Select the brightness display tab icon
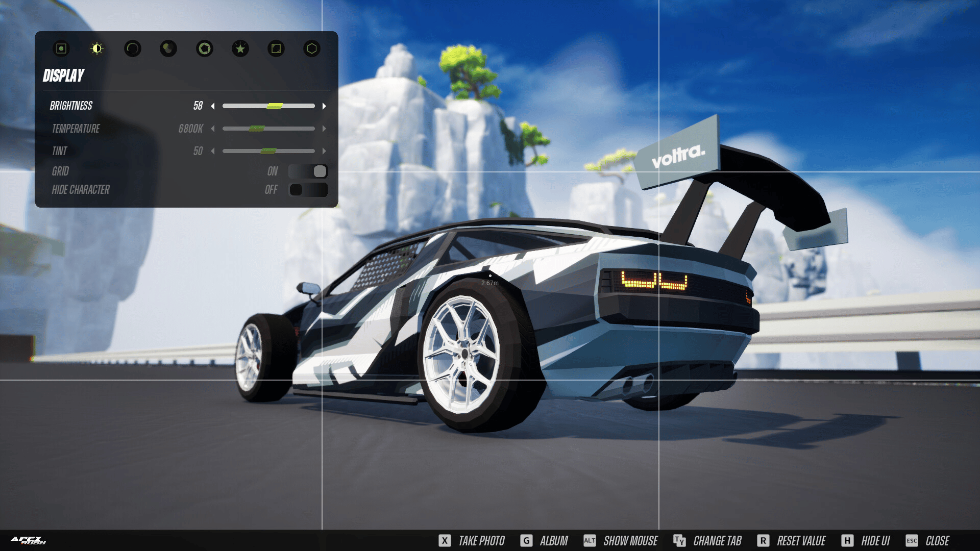The height and width of the screenshot is (551, 980). tap(97, 48)
